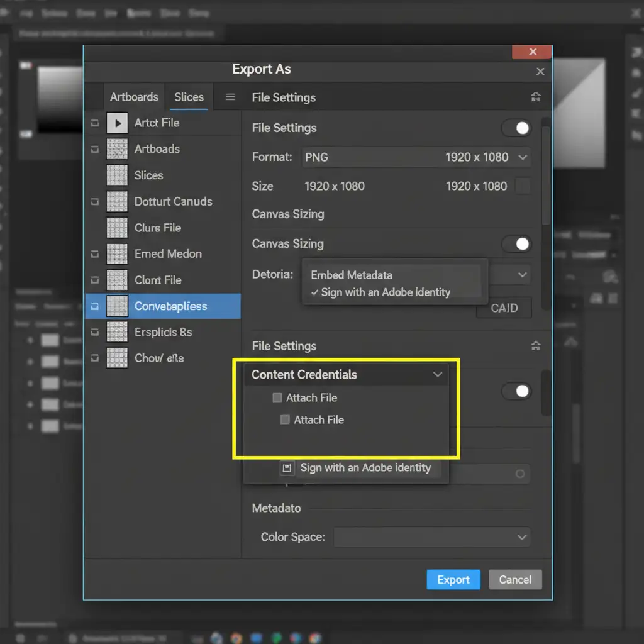Click the small icon left of Convebapliess row
The width and height of the screenshot is (644, 644).
[x=95, y=306]
